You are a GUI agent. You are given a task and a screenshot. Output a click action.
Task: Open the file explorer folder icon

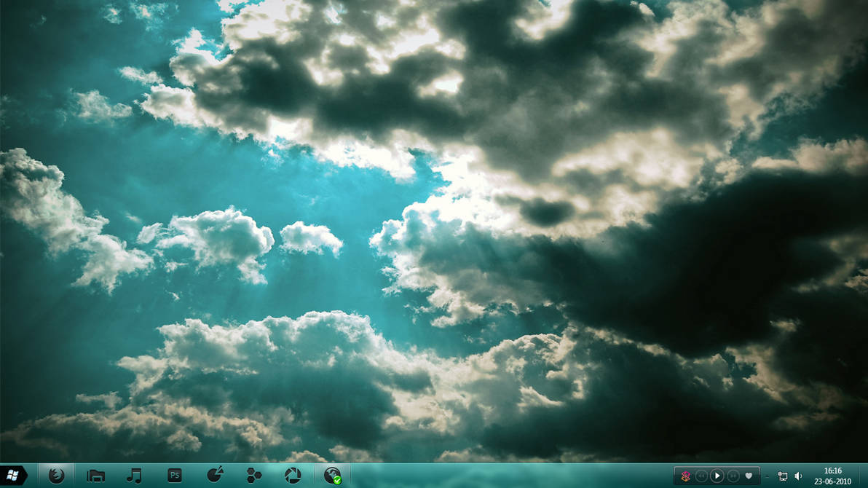click(96, 476)
